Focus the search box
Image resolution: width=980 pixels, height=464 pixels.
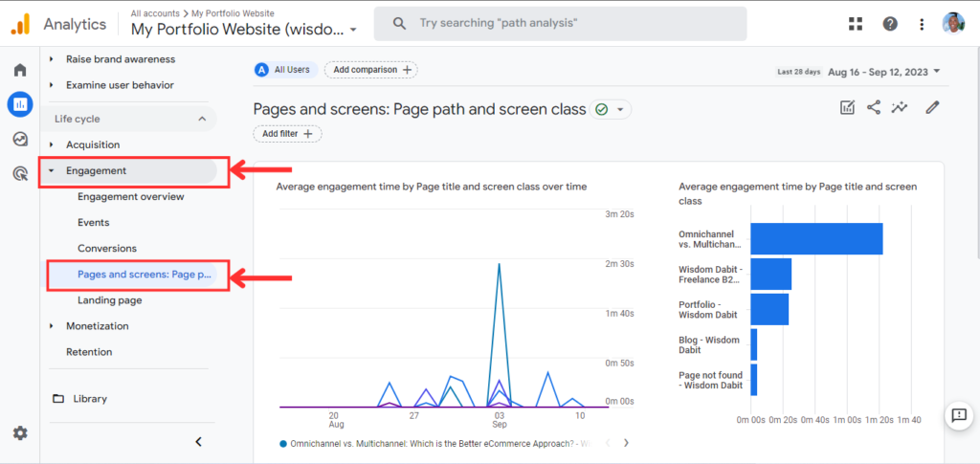pyautogui.click(x=560, y=24)
